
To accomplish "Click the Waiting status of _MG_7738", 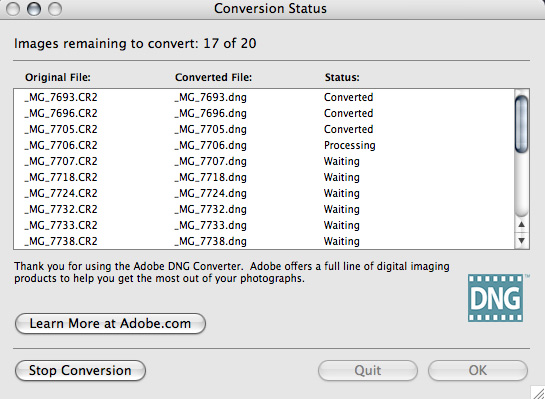I will pos(342,241).
